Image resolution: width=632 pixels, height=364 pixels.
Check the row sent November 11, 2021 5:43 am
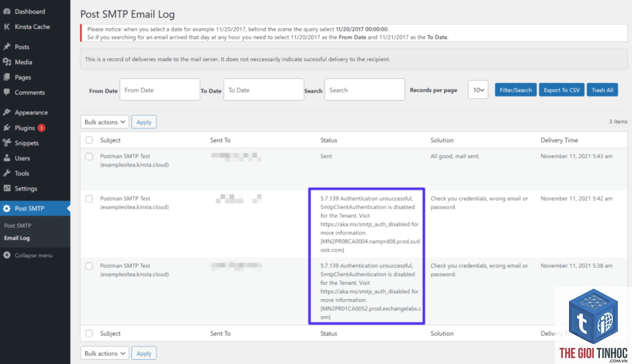pyautogui.click(x=89, y=157)
